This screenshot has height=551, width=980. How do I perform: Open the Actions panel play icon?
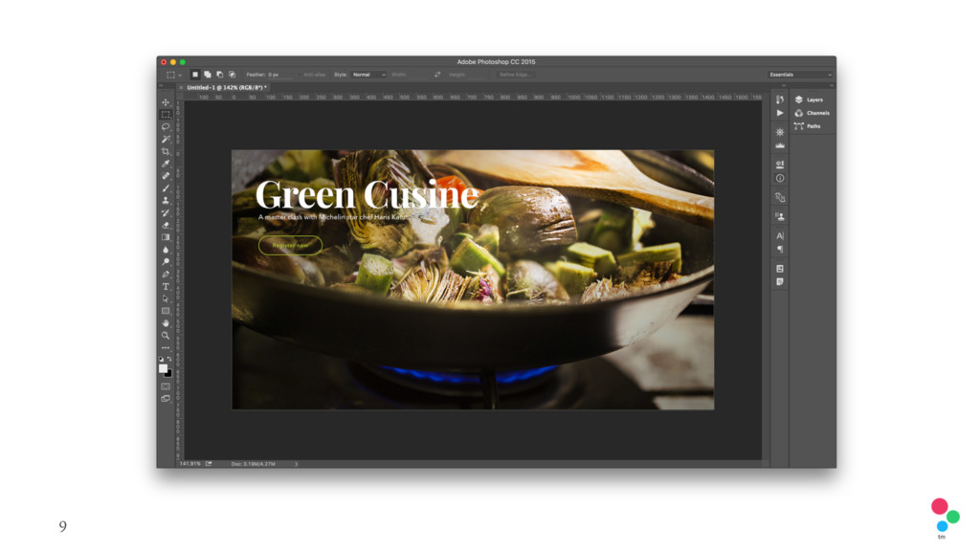point(780,113)
